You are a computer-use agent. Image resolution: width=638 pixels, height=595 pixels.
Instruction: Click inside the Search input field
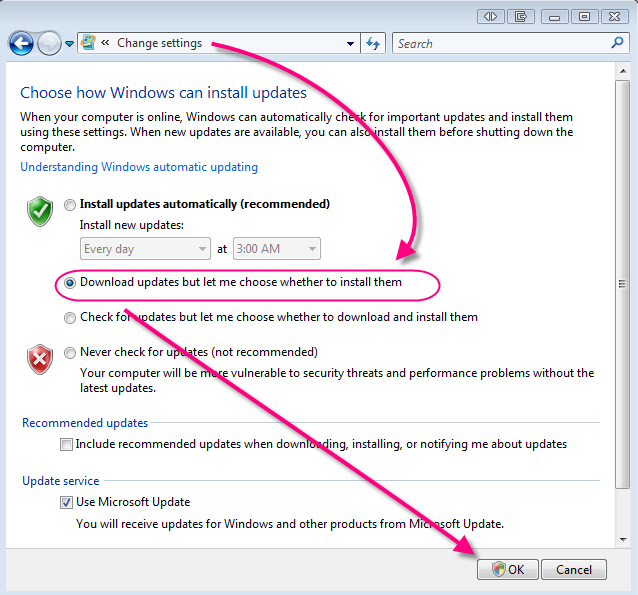point(500,43)
